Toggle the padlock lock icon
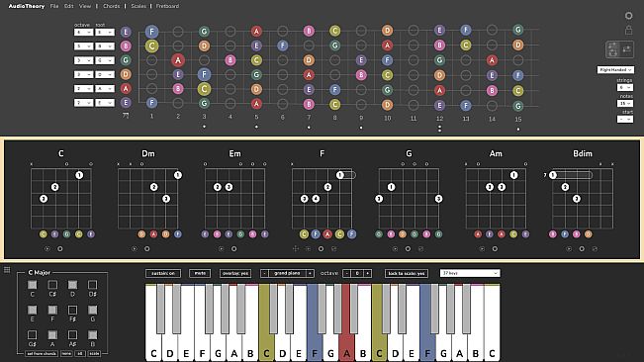 [628, 30]
